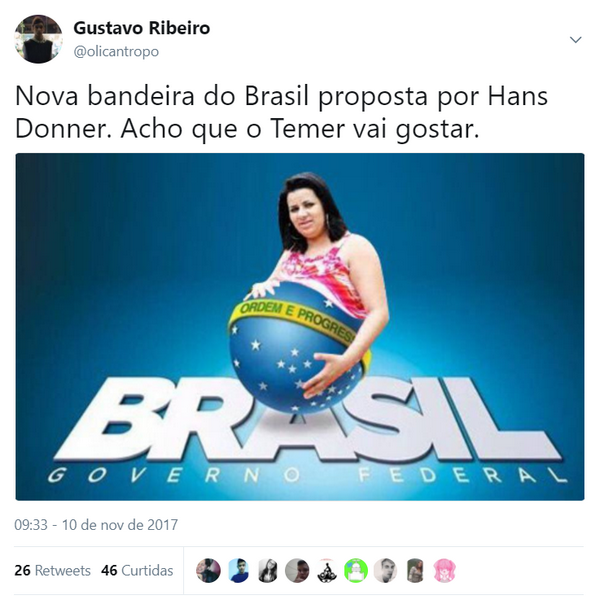Select the tweet text about Hans Donner
The image size is (600, 600).
click(x=282, y=112)
